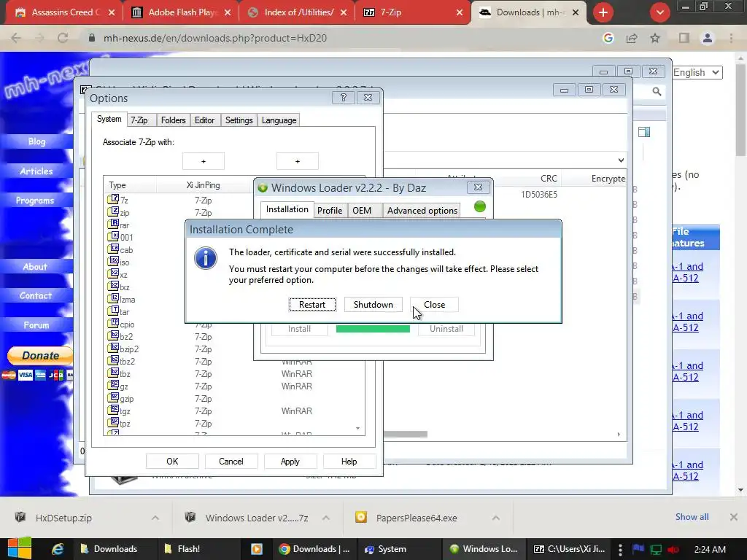747x560 pixels.
Task: Open the OEM tab in Windows Loader
Action: click(x=362, y=211)
